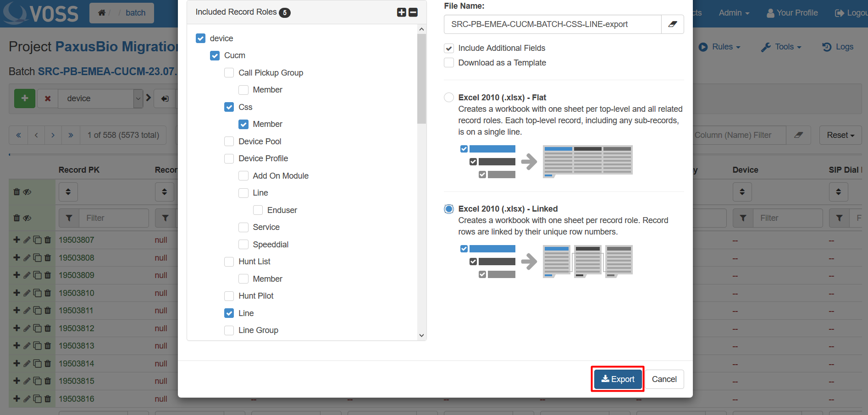Image resolution: width=868 pixels, height=415 pixels.
Task: Click the eraser icon beside File Name field
Action: click(x=672, y=24)
